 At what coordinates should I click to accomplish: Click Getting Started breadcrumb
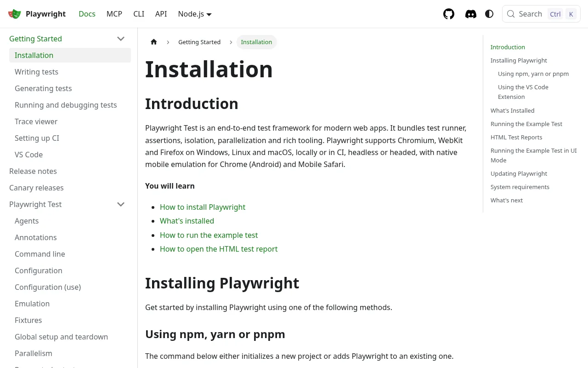(199, 42)
